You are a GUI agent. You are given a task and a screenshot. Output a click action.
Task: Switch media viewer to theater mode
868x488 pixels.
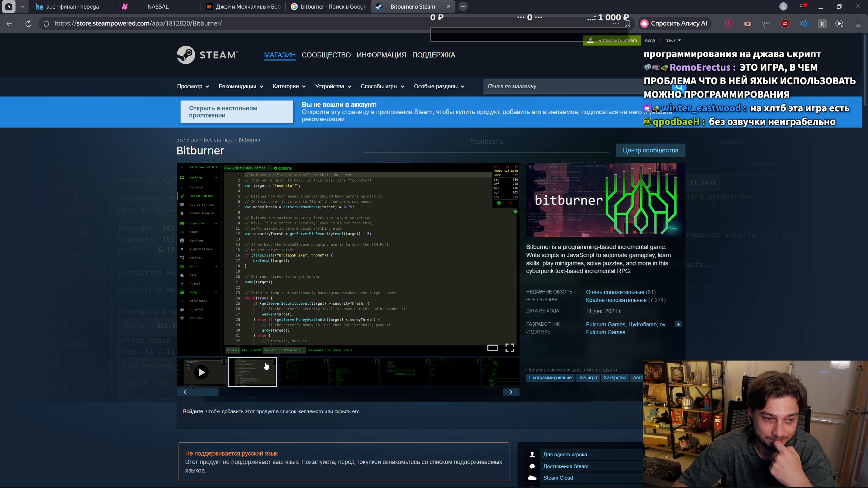coord(493,348)
